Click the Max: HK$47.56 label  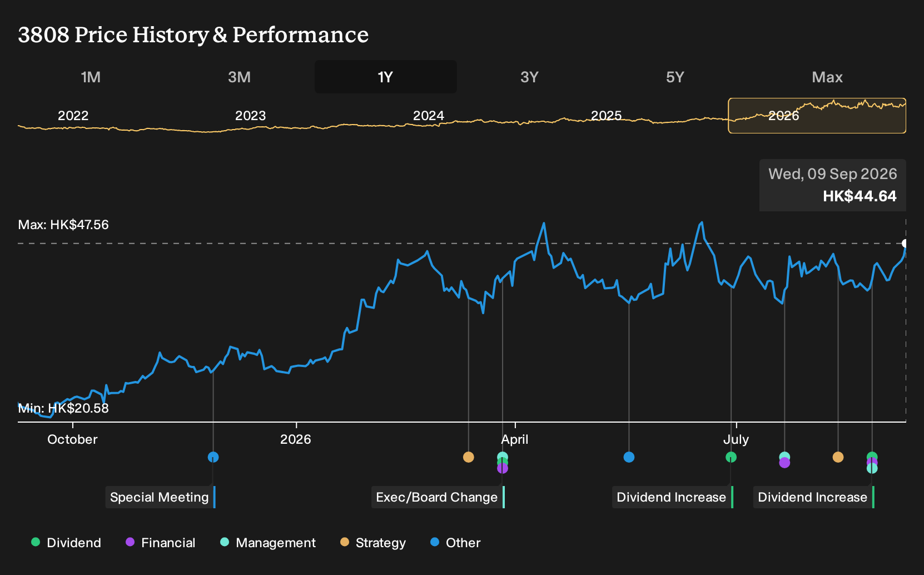(63, 225)
